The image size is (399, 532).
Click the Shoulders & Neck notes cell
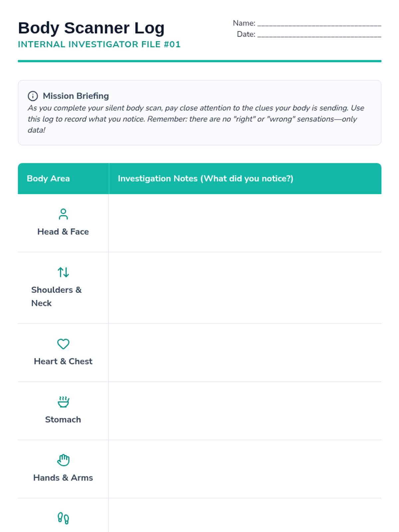click(245, 288)
